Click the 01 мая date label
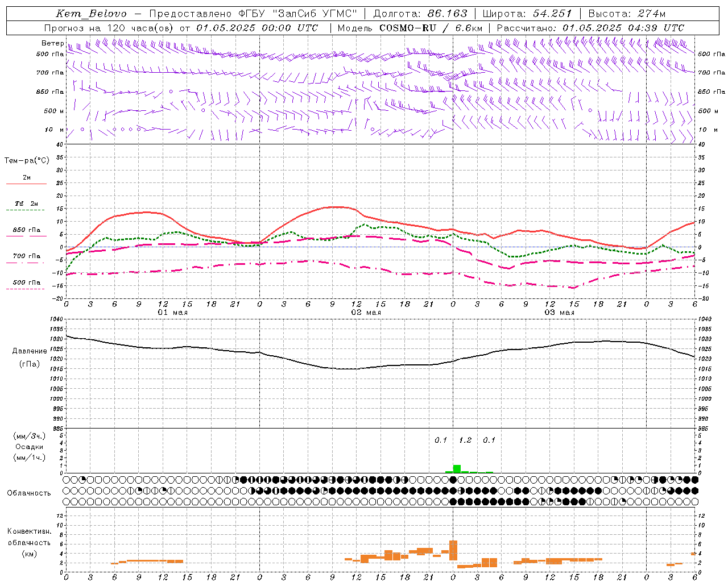The width and height of the screenshot is (728, 582). coord(172,313)
